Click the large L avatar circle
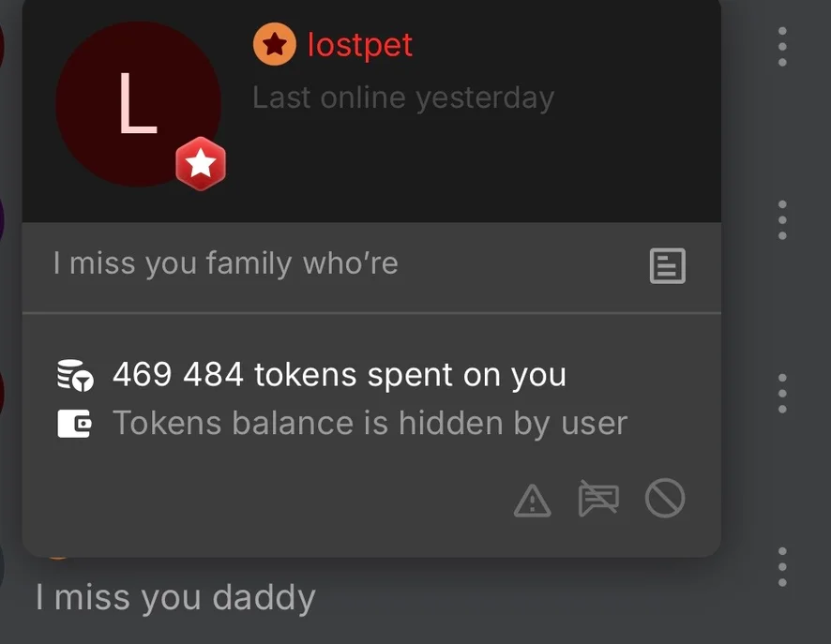This screenshot has height=644, width=831. click(x=138, y=104)
